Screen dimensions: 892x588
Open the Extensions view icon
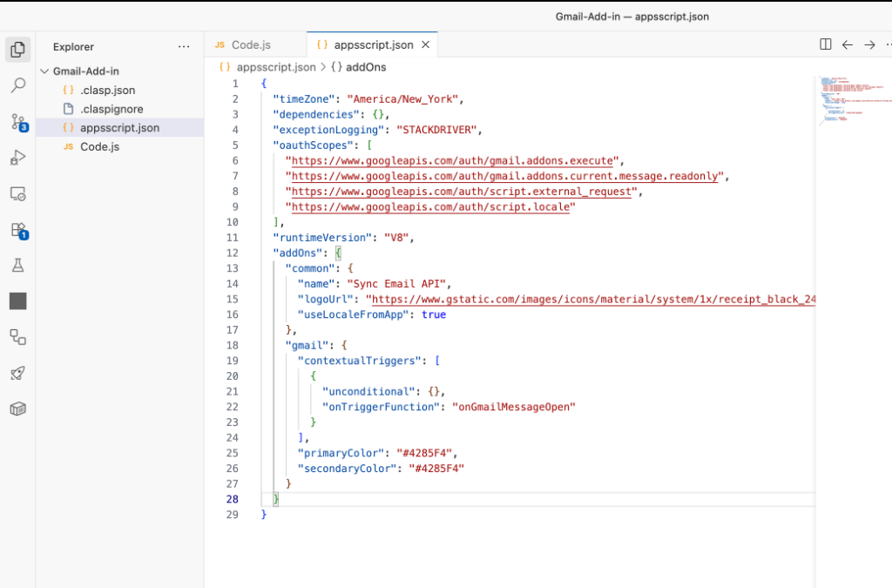(x=19, y=230)
